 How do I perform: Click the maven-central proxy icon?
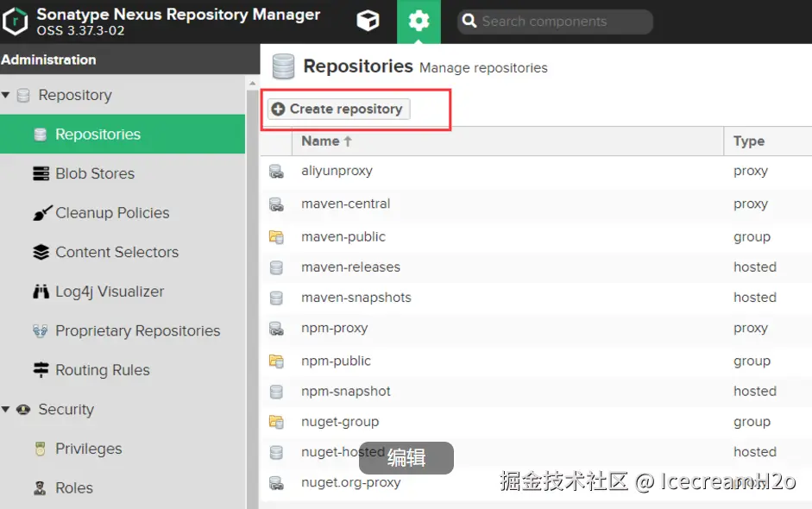(276, 204)
